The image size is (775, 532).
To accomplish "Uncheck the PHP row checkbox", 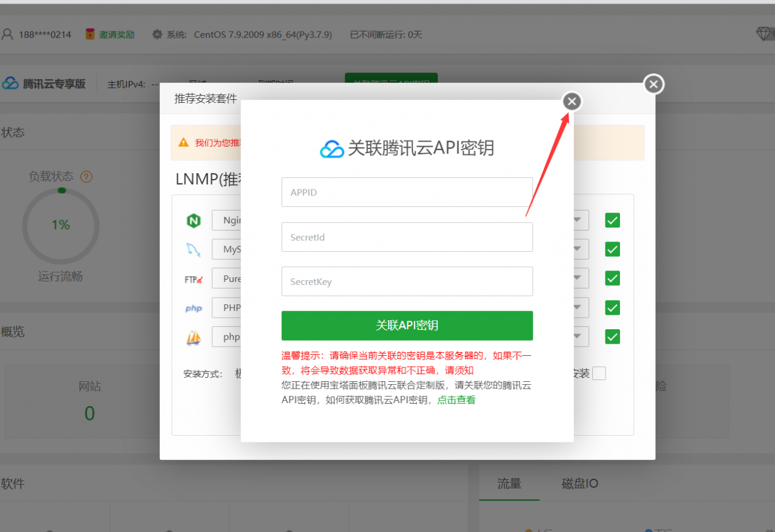I will click(613, 307).
